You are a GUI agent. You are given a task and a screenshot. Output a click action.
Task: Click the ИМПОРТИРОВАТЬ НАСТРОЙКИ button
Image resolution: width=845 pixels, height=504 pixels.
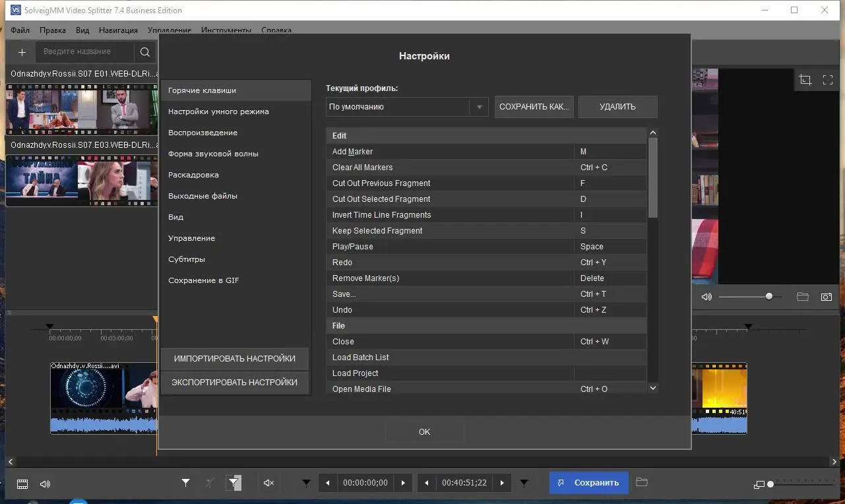pos(235,359)
